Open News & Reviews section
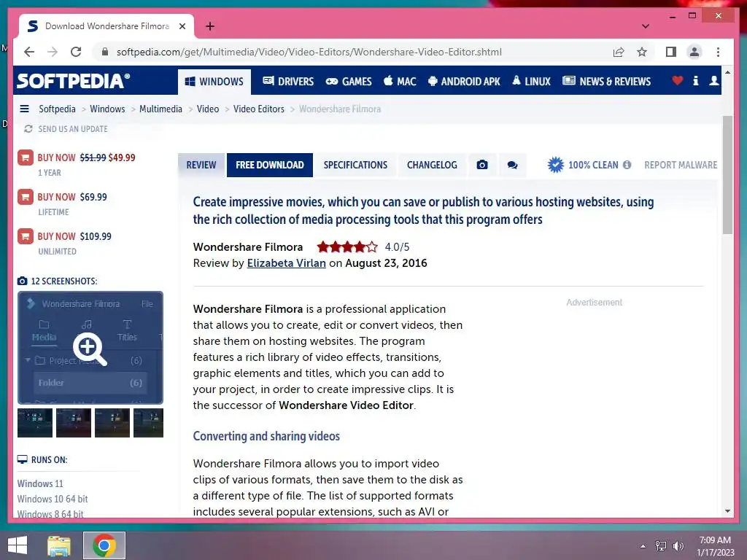Image resolution: width=747 pixels, height=560 pixels. click(606, 82)
